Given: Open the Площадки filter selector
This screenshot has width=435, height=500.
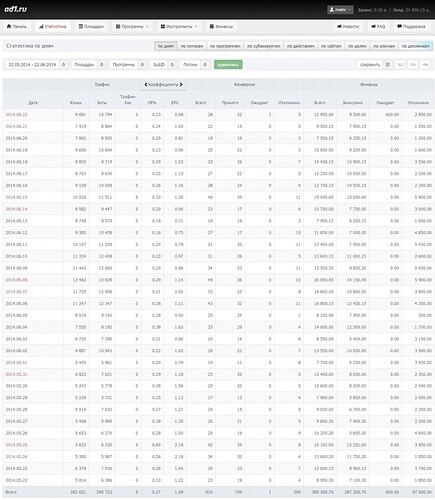Looking at the screenshot, I should pos(89,65).
